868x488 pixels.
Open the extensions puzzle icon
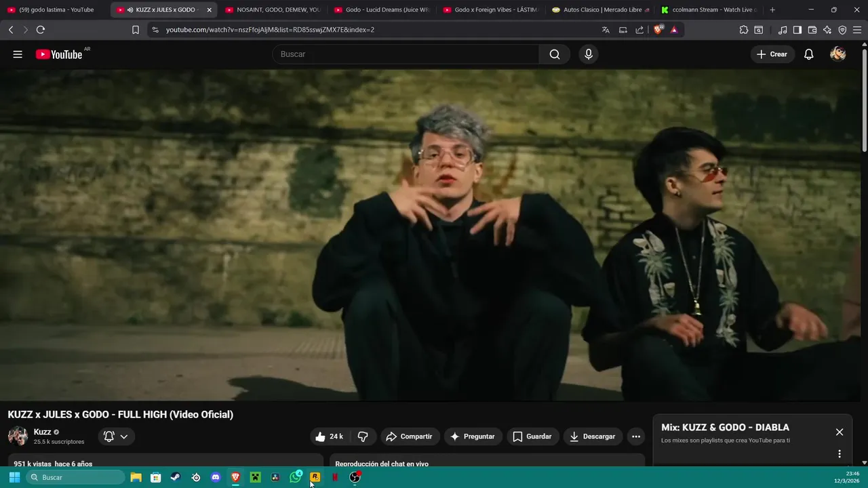coord(744,30)
